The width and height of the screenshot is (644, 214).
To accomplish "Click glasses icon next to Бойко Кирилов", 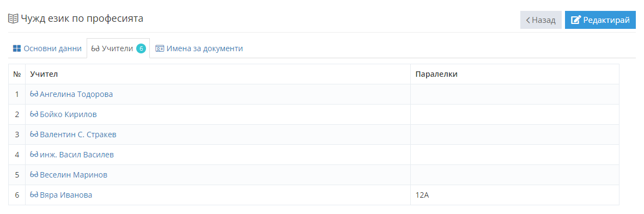I will (34, 114).
